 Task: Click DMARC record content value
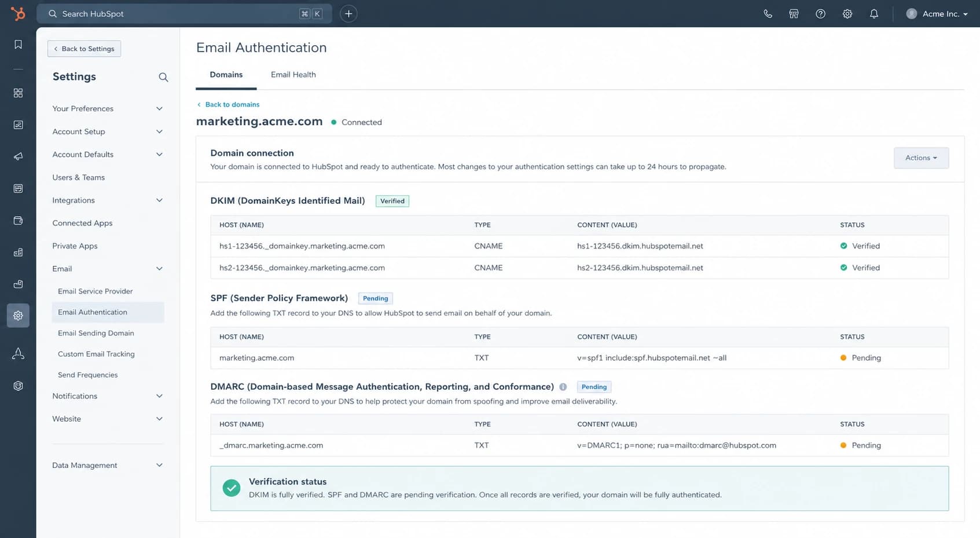[x=677, y=445]
